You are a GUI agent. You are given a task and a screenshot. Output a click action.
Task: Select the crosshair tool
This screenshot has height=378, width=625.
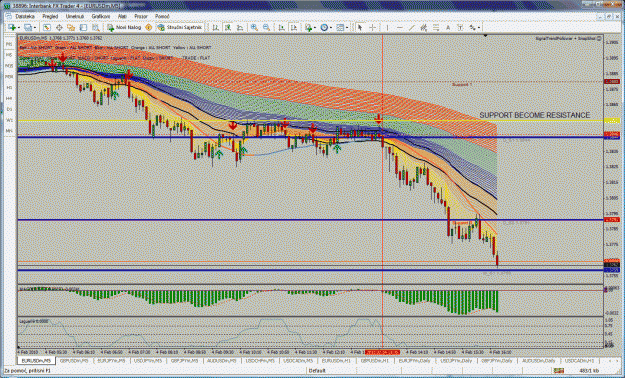372,28
